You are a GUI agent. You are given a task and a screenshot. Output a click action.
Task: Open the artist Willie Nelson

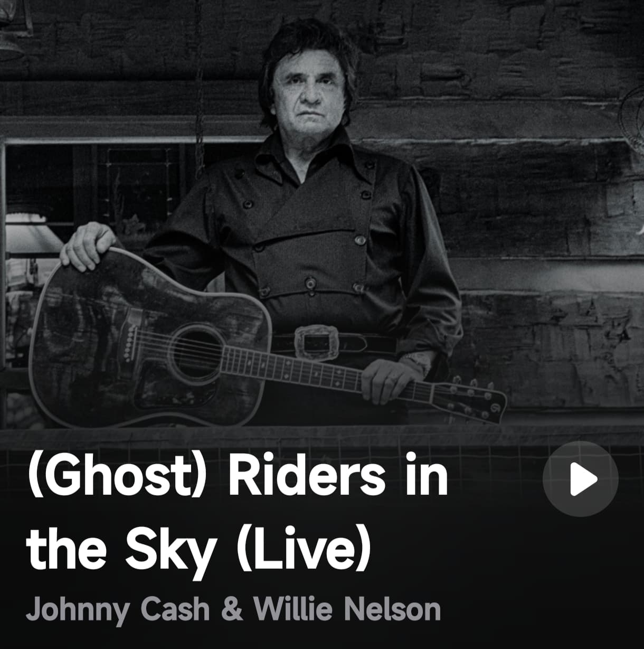(x=347, y=609)
